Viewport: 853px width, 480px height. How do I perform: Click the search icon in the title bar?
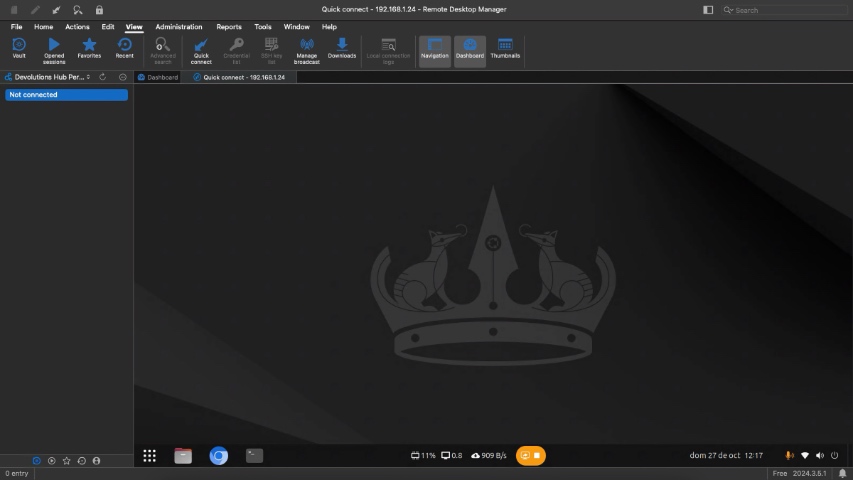[78, 10]
